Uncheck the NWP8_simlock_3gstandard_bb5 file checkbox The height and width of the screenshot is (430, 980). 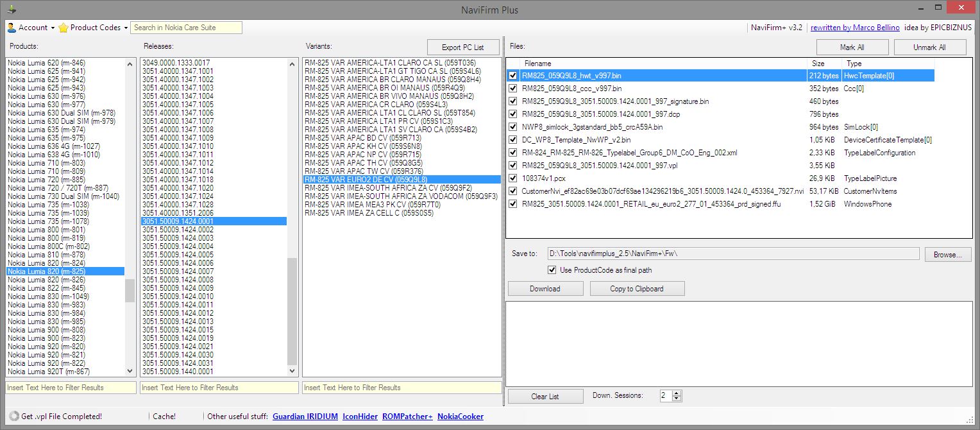pyautogui.click(x=513, y=127)
